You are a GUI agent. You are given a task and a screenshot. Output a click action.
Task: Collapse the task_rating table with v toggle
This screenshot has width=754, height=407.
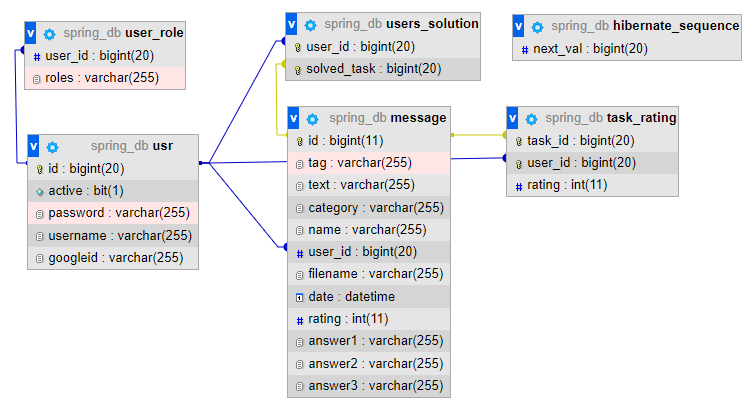pyautogui.click(x=513, y=118)
